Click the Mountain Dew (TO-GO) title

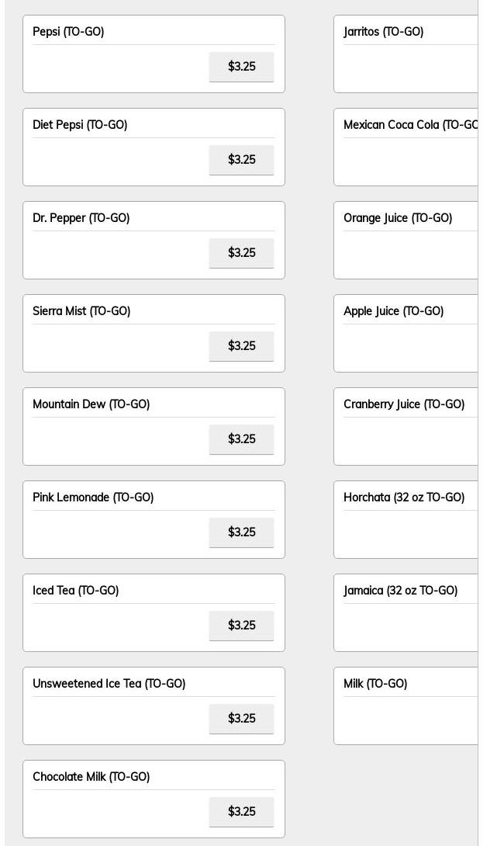click(x=91, y=404)
